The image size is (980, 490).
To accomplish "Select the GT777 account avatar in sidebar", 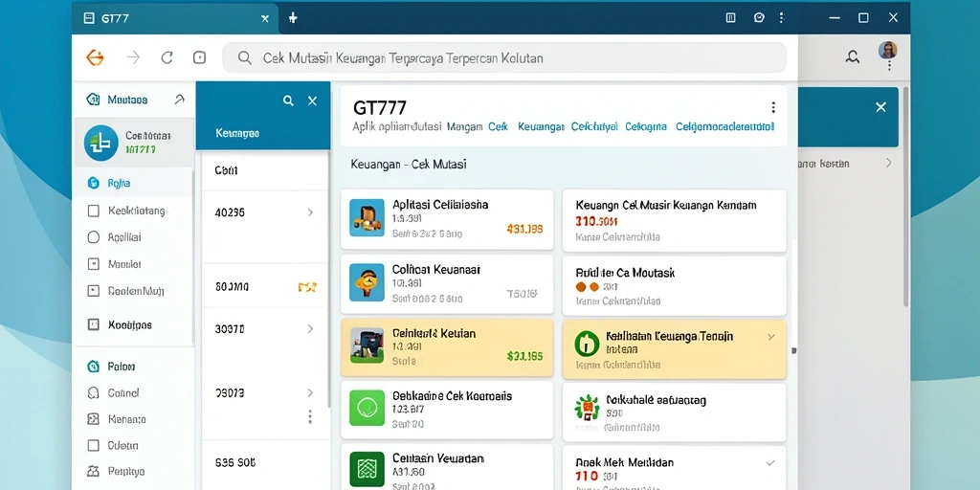I will 101,143.
